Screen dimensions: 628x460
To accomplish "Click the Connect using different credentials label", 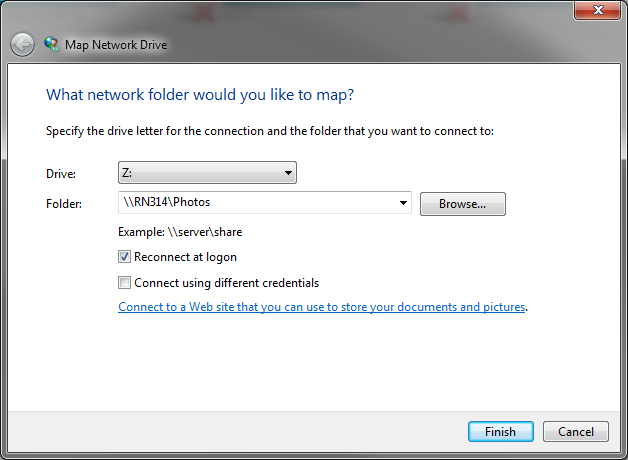I will [227, 283].
